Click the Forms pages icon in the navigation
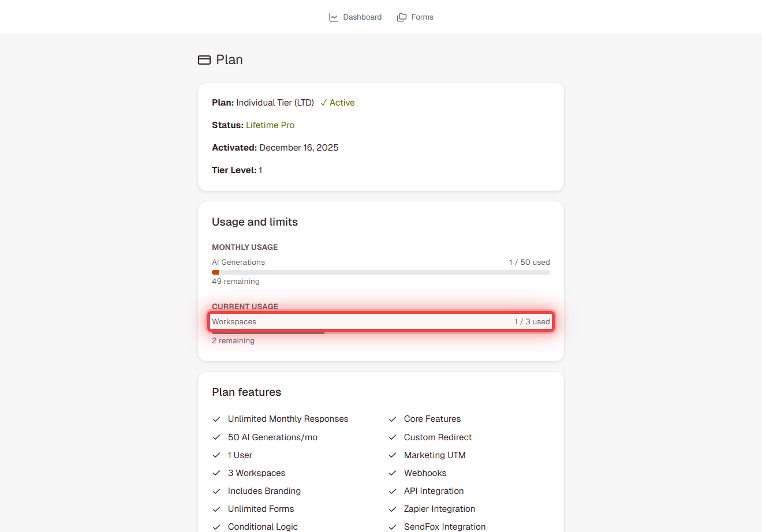The height and width of the screenshot is (532, 762). 401,17
